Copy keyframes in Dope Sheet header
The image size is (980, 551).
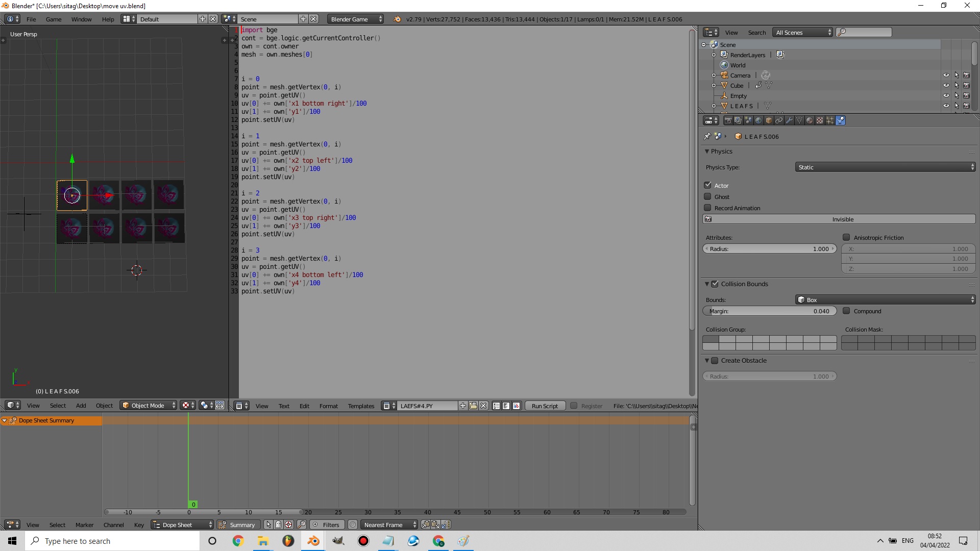(425, 524)
